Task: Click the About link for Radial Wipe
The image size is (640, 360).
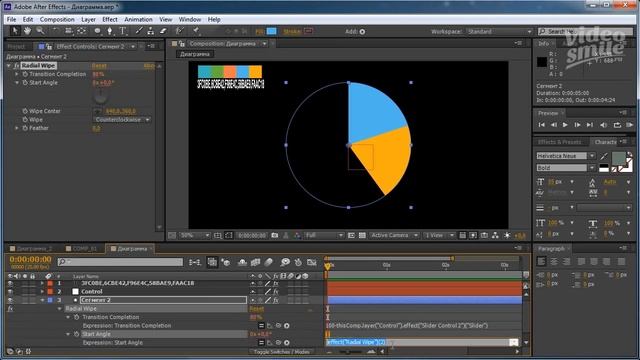Action: click(149, 66)
